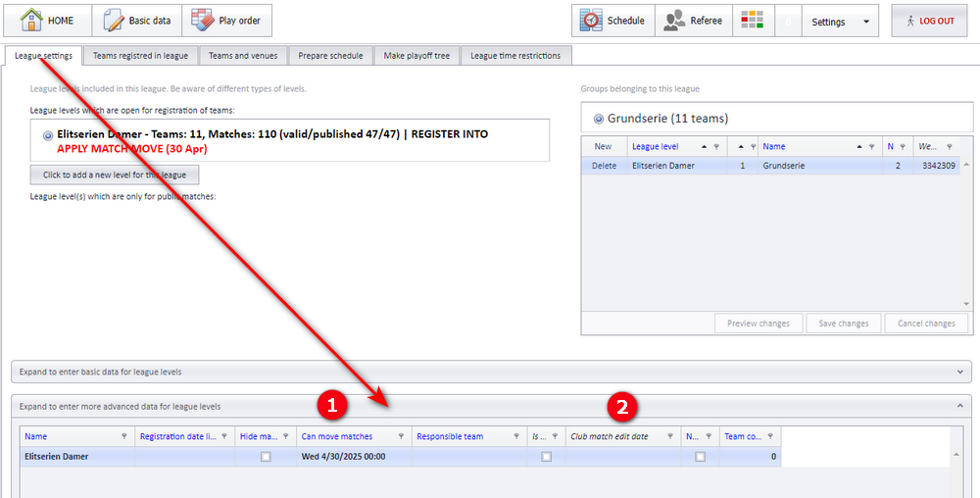Filter the groups grid Name column
This screenshot has height=498, width=980.
pyautogui.click(x=871, y=147)
